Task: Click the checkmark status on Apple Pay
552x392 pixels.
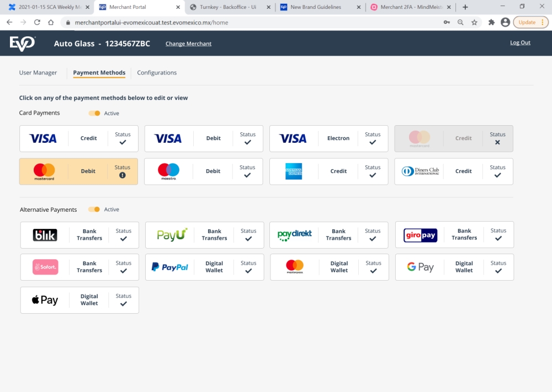Action: pyautogui.click(x=123, y=304)
